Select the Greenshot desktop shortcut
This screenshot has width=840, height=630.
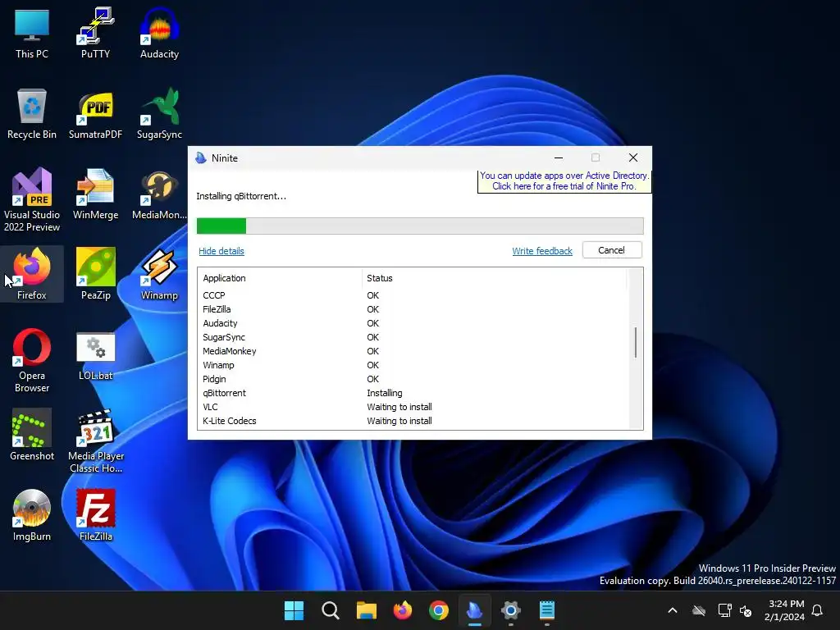pos(32,435)
